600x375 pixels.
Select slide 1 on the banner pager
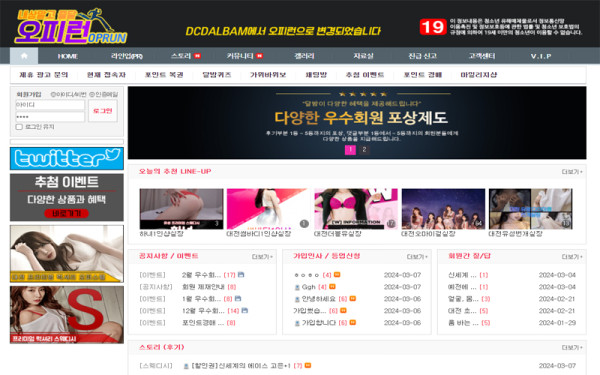350,150
